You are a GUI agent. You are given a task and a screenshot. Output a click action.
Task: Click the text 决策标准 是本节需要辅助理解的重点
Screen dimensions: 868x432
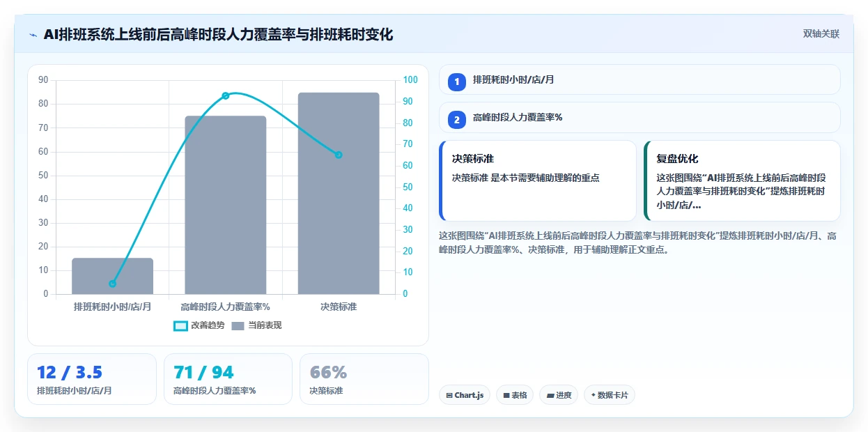click(x=526, y=178)
